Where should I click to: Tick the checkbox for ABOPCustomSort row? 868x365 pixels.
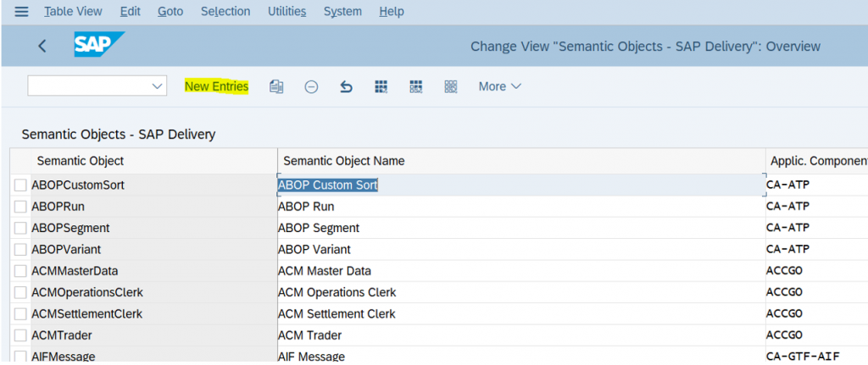point(20,185)
